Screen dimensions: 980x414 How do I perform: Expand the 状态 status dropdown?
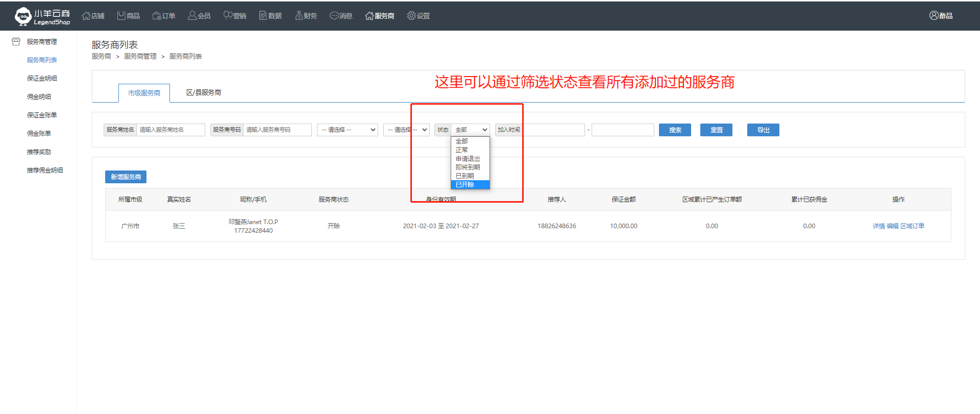tap(470, 130)
